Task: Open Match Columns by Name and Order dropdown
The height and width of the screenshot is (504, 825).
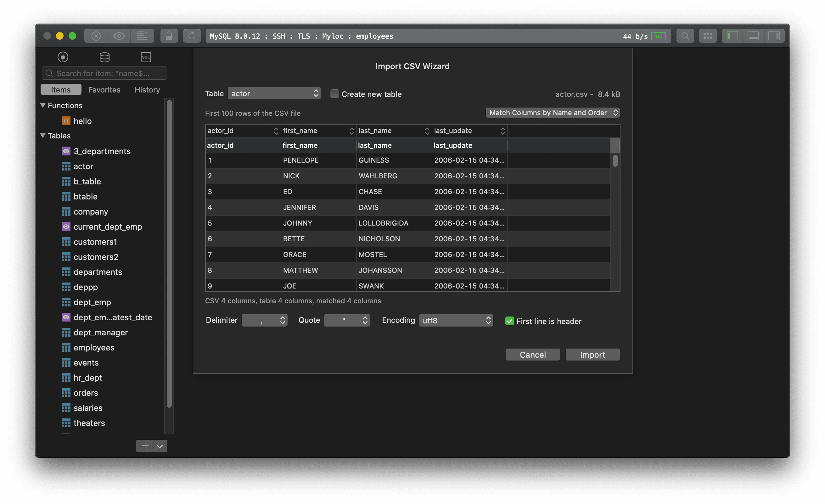Action: coord(553,113)
